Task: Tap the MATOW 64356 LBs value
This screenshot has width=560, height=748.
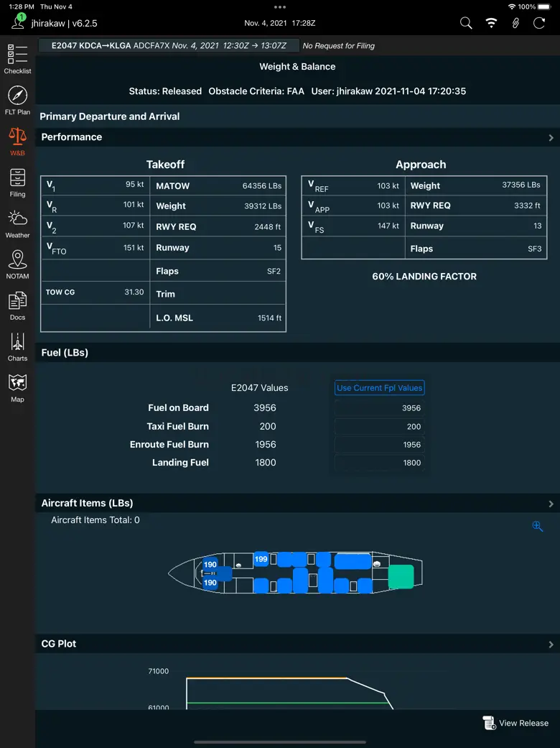Action: tap(262, 186)
